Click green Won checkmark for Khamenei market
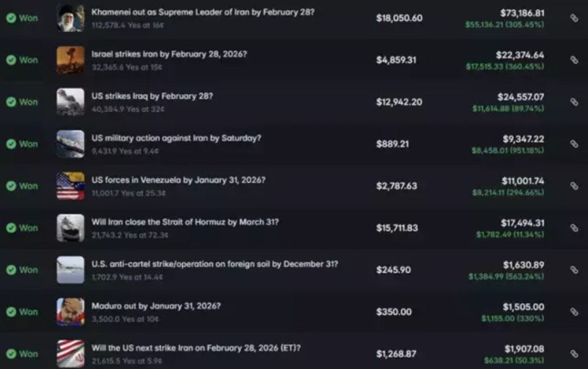Screen dimensions: 588x369 (11, 18)
